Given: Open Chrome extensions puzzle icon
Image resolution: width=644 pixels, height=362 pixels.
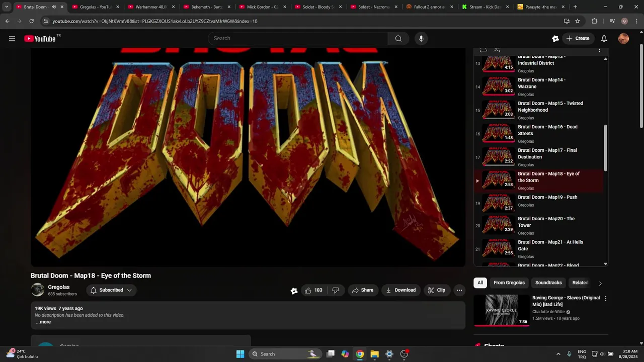Looking at the screenshot, I should [x=594, y=21].
